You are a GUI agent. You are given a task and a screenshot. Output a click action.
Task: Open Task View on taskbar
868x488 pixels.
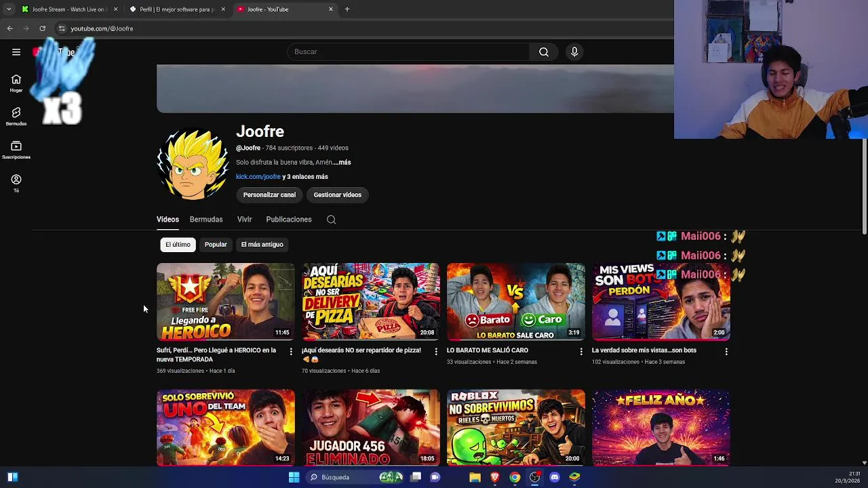tap(416, 477)
